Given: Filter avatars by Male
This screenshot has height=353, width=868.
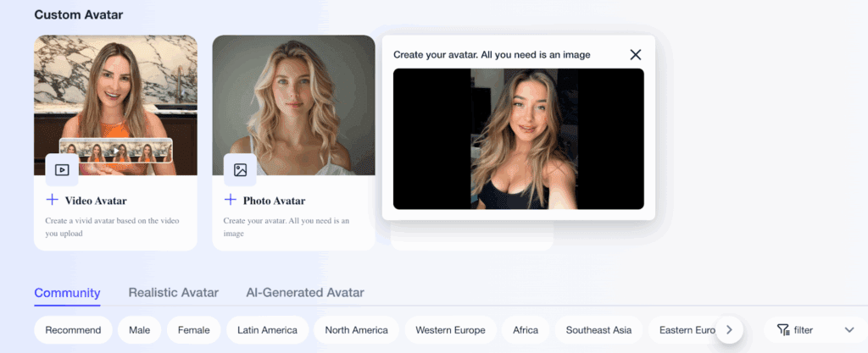Looking at the screenshot, I should pyautogui.click(x=139, y=330).
